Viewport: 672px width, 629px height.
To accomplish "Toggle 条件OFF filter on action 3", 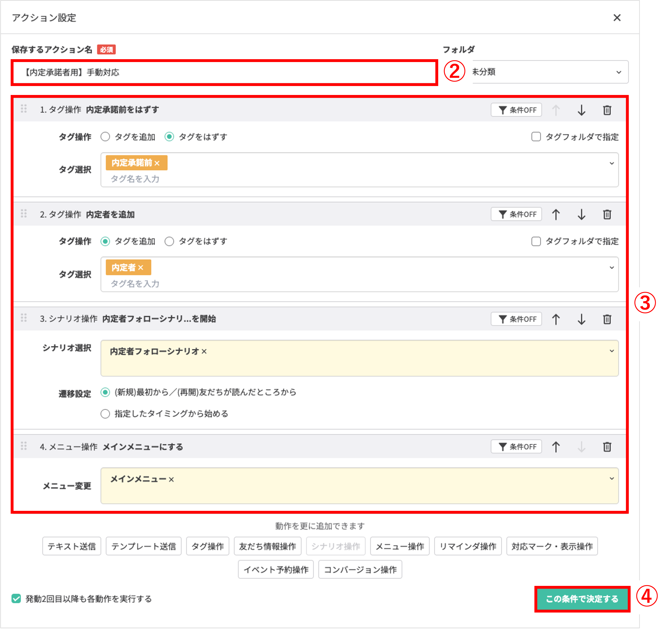I will pos(516,319).
